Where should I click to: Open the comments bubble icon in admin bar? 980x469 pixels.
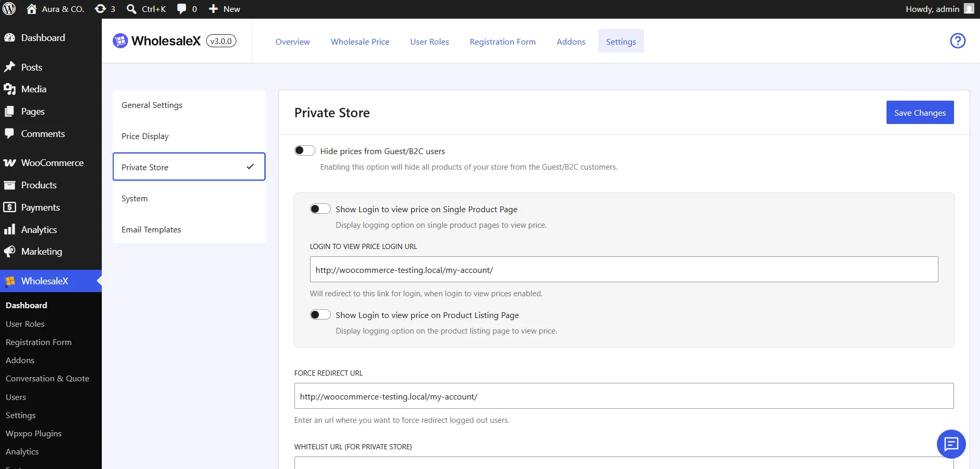point(182,9)
